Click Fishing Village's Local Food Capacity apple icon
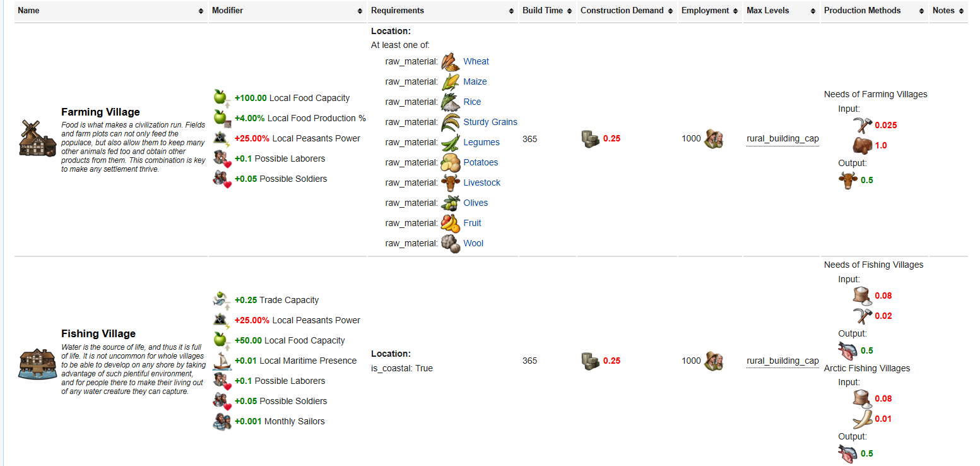This screenshot has height=466, width=980. (222, 340)
